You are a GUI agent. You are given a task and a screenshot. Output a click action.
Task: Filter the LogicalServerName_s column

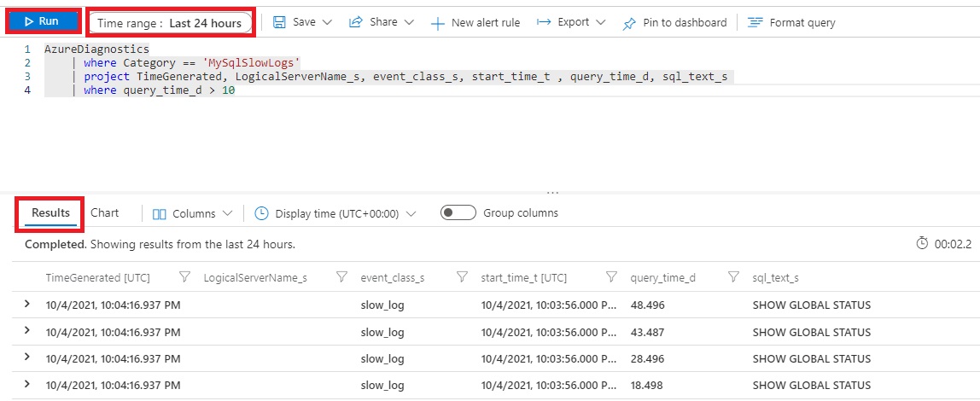341,276
